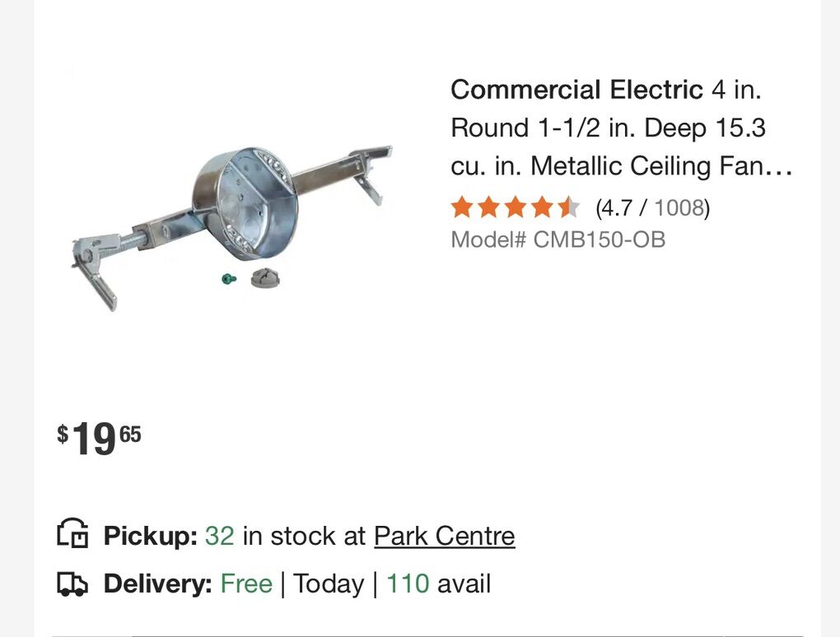Click the Model# CMB150-OB text

click(558, 239)
